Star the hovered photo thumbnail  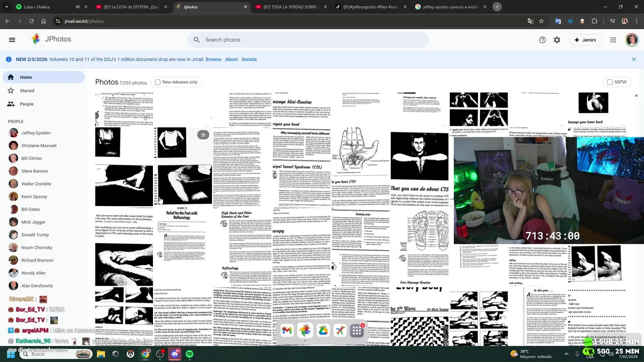(x=203, y=135)
